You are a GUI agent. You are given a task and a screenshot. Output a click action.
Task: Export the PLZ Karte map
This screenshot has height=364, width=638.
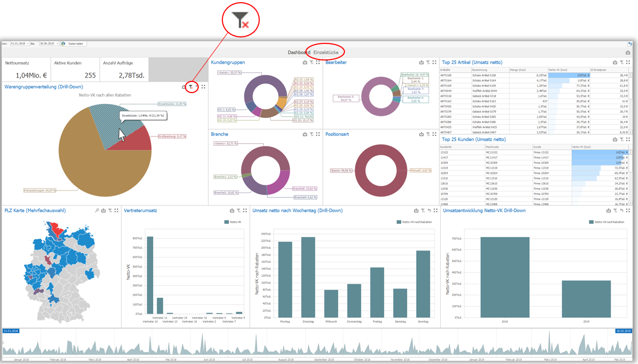click(103, 210)
